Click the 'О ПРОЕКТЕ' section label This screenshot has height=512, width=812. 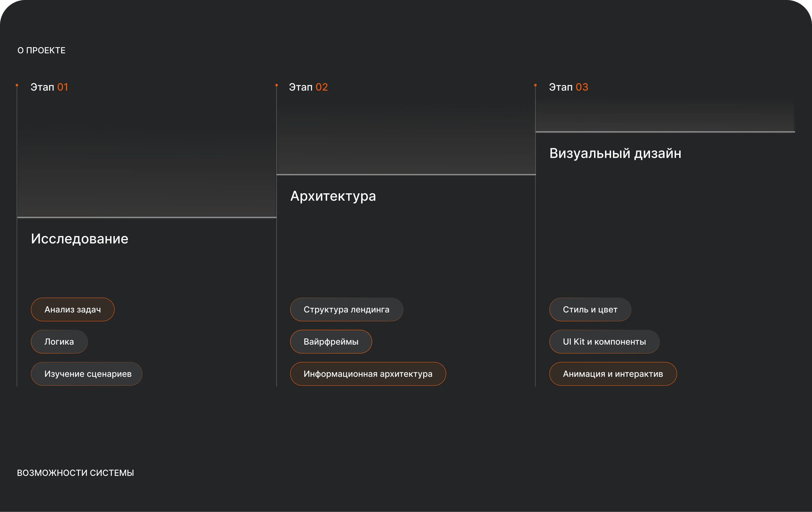(41, 51)
